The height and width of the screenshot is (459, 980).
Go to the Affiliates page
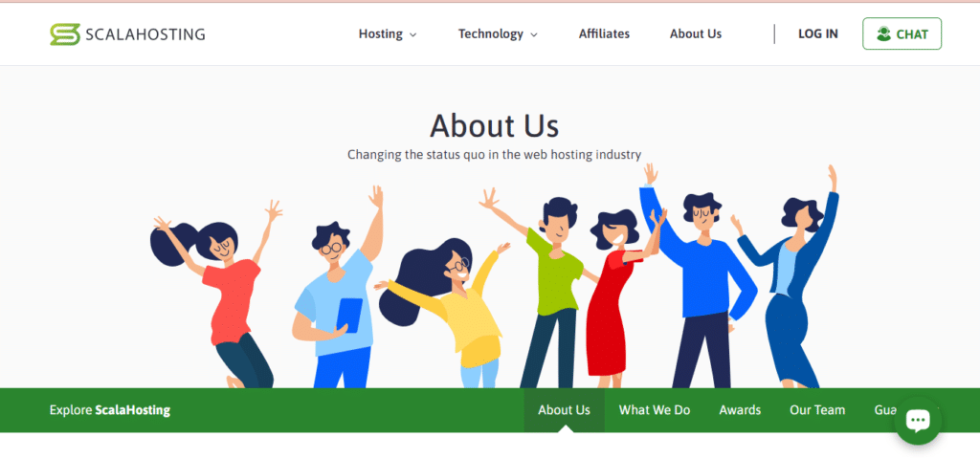pos(604,33)
